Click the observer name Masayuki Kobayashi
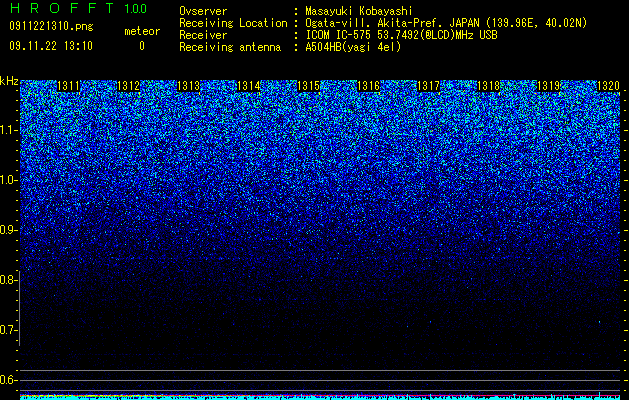Viewport: 629px width, 400px height. pyautogui.click(x=359, y=11)
